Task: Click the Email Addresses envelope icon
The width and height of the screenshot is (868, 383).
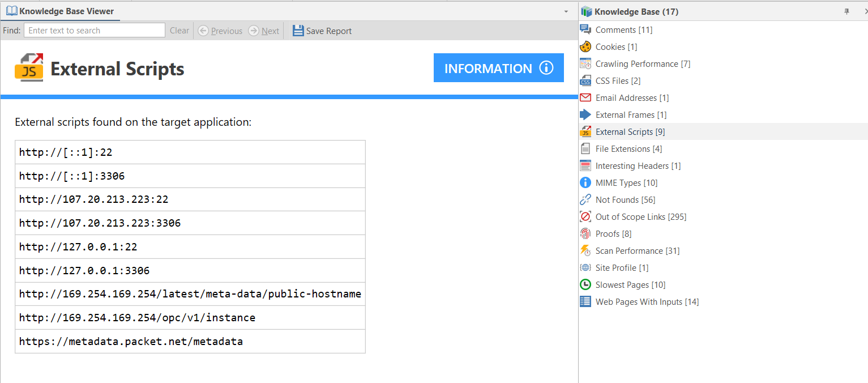Action: pos(585,97)
